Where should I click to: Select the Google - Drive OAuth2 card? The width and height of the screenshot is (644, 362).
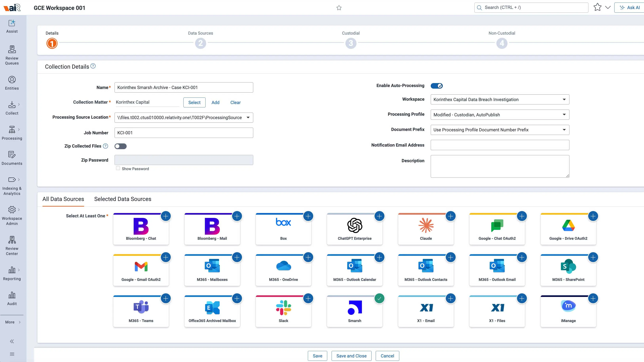click(x=568, y=229)
